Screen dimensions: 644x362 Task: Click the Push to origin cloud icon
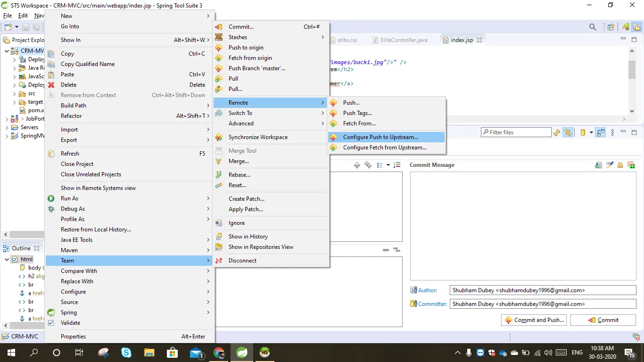point(219,48)
